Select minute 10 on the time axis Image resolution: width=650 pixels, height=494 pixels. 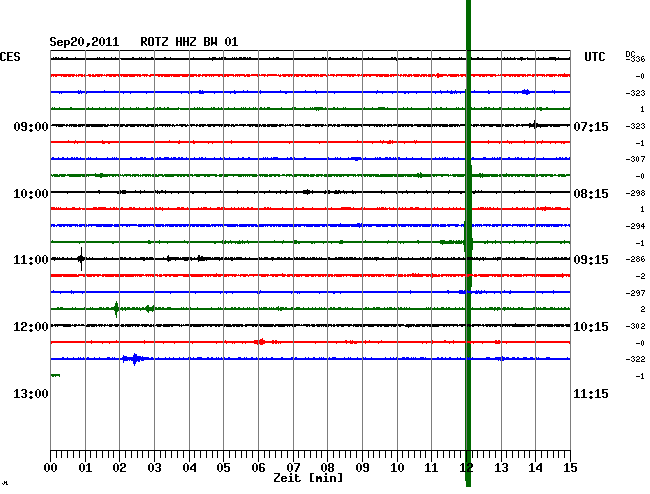[397, 468]
